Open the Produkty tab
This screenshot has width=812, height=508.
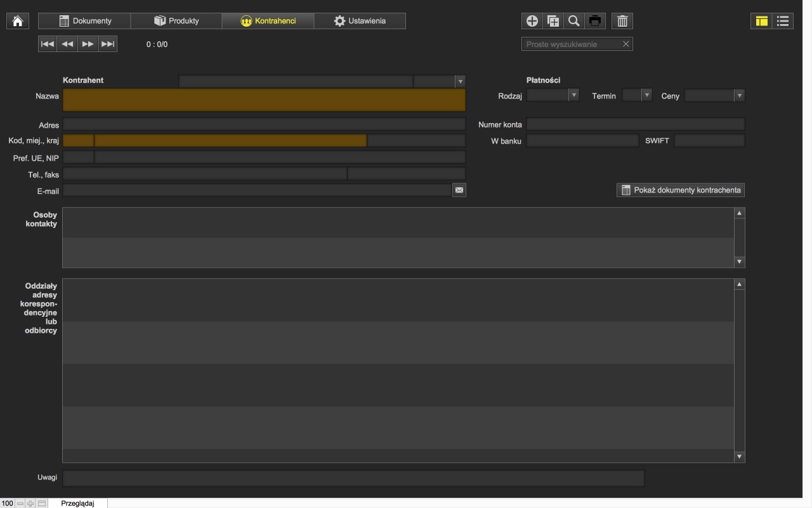[176, 21]
